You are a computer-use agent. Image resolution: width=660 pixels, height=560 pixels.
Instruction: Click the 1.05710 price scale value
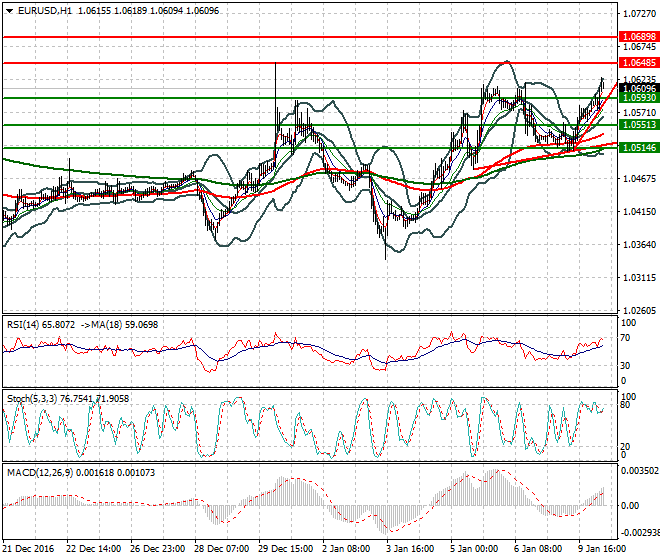pos(639,113)
